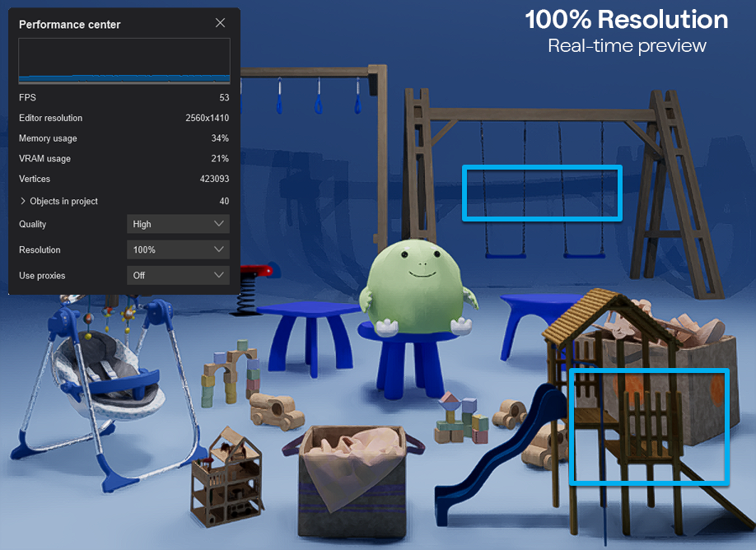Click the highlight box on the playhouse
756x550 pixels.
tap(649, 426)
